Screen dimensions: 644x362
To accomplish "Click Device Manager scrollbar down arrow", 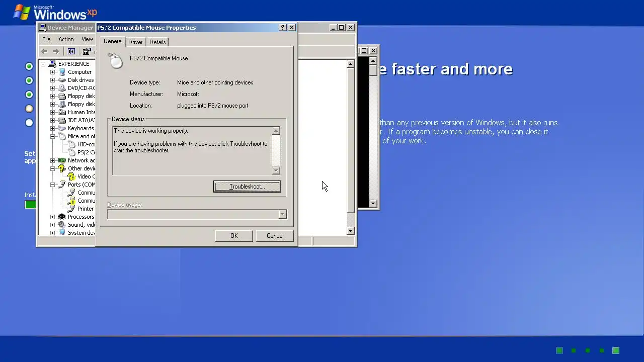I will point(351,231).
